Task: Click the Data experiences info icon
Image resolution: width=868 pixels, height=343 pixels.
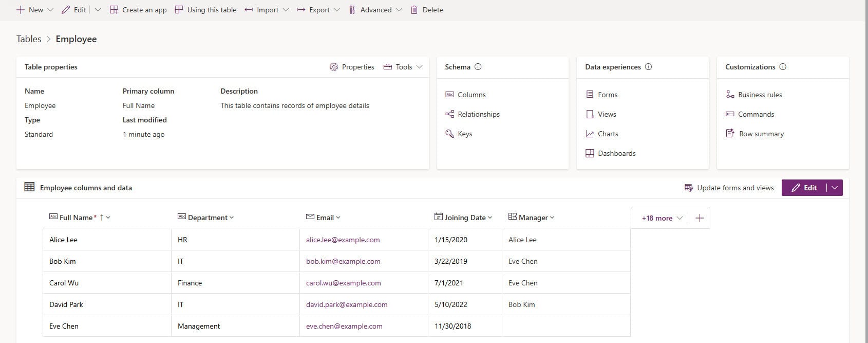Action: coord(648,67)
